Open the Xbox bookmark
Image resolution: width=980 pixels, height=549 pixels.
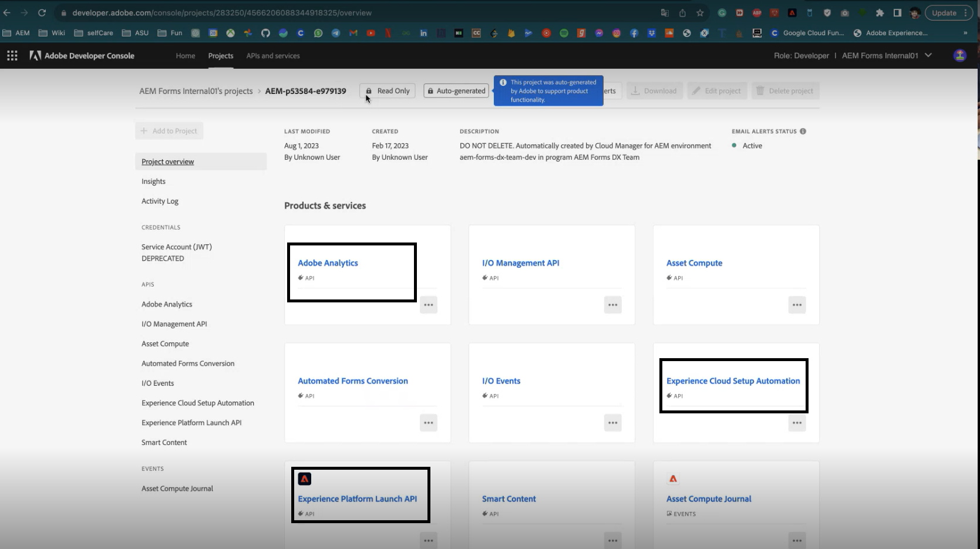230,33
